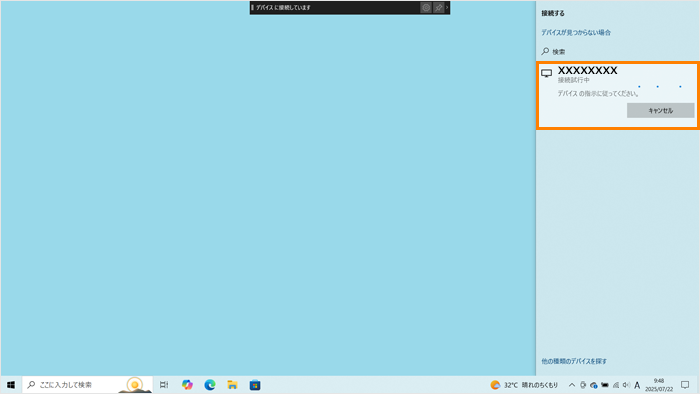
Task: Click the キャンセル button
Action: click(x=660, y=111)
